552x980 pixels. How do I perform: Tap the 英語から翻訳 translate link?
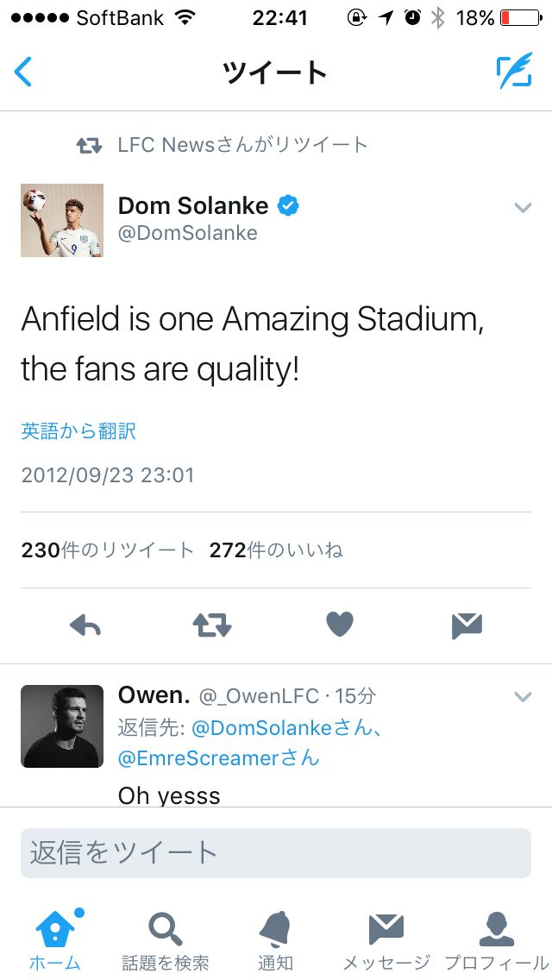[x=78, y=430]
